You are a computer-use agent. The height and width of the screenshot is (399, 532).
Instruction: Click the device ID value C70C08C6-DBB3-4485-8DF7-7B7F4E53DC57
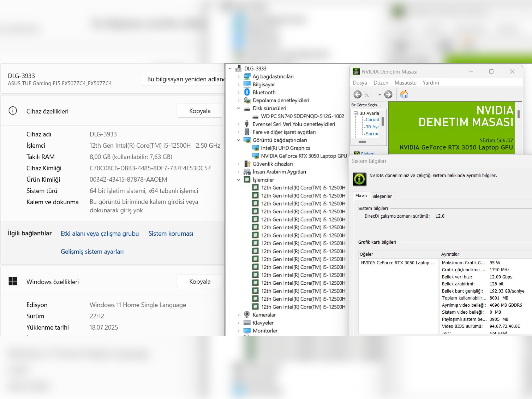pyautogui.click(x=150, y=168)
